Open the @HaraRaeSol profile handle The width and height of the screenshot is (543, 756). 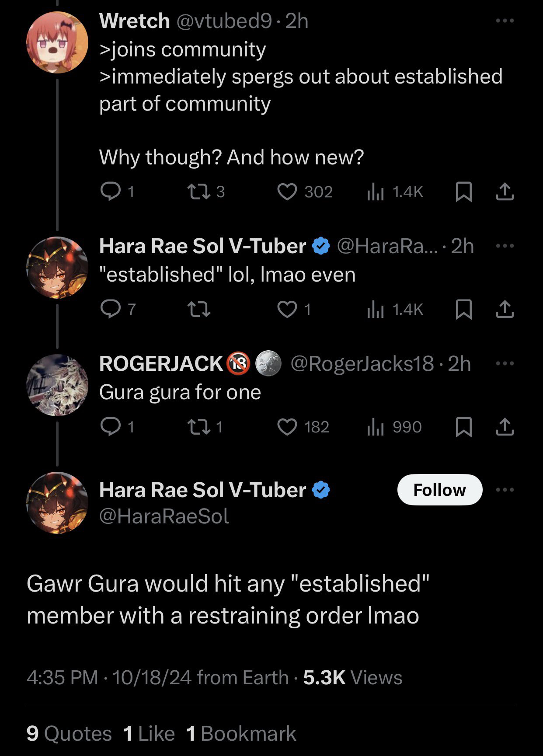[164, 516]
